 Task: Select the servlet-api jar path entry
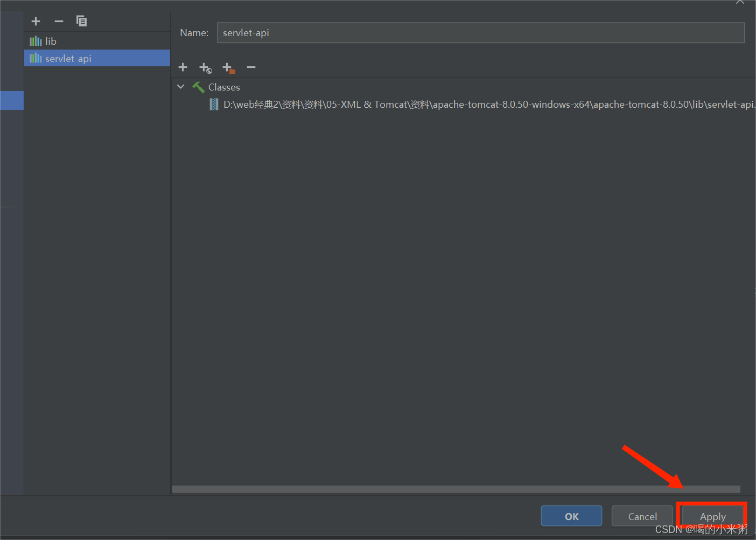(489, 105)
